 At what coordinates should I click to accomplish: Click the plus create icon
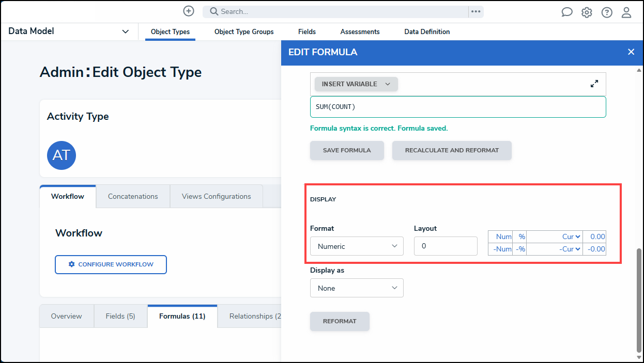point(189,11)
